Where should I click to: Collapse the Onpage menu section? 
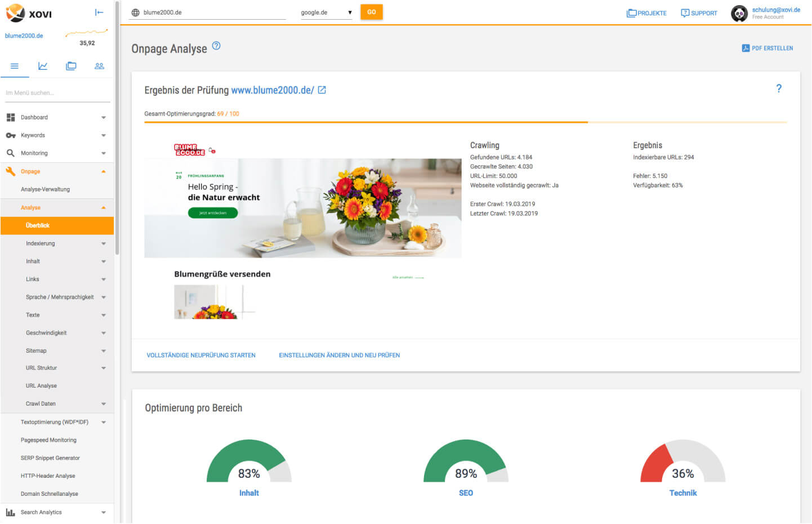[104, 171]
